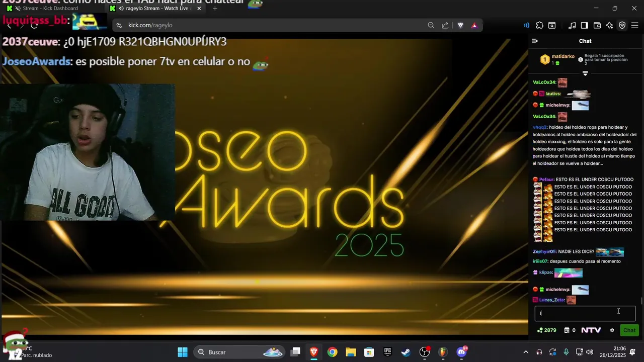This screenshot has width=644, height=362.
Task: Collapse chat with the arrow icon beside Chat
Action: pyautogui.click(x=535, y=41)
